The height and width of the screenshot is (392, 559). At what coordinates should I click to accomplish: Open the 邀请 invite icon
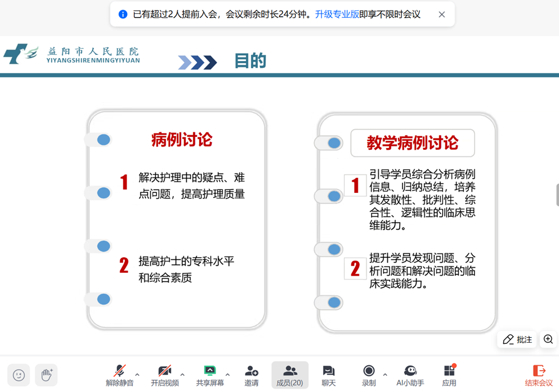252,375
